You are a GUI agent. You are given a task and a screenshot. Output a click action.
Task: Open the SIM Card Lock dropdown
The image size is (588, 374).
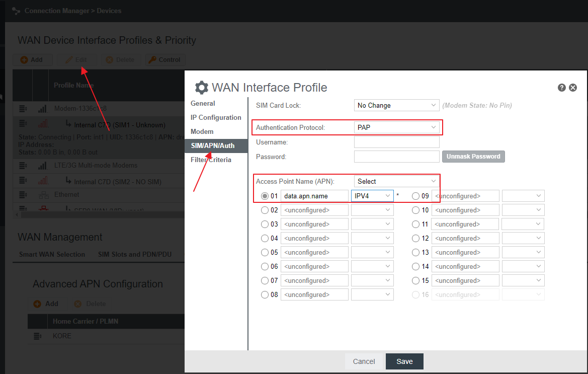[x=396, y=106]
